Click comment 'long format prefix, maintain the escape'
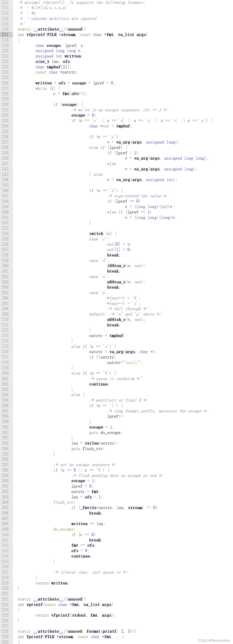The height and width of the screenshot is (644, 233). pos(158,411)
